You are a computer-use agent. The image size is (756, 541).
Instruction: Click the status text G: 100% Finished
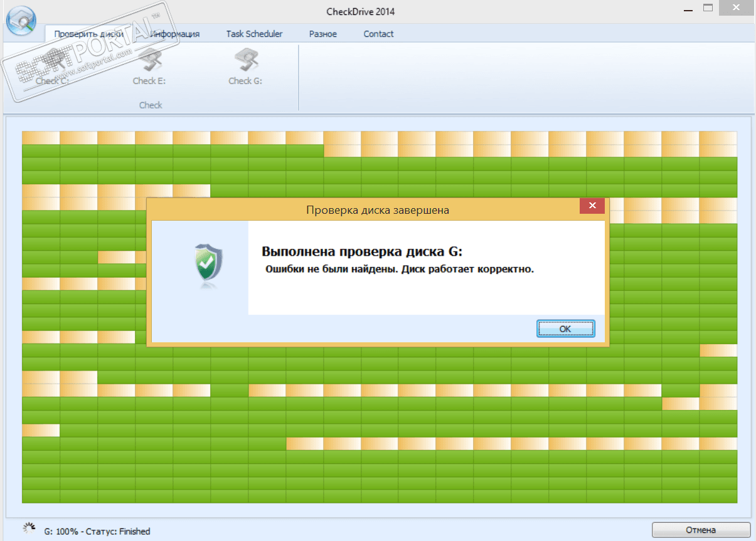97,532
